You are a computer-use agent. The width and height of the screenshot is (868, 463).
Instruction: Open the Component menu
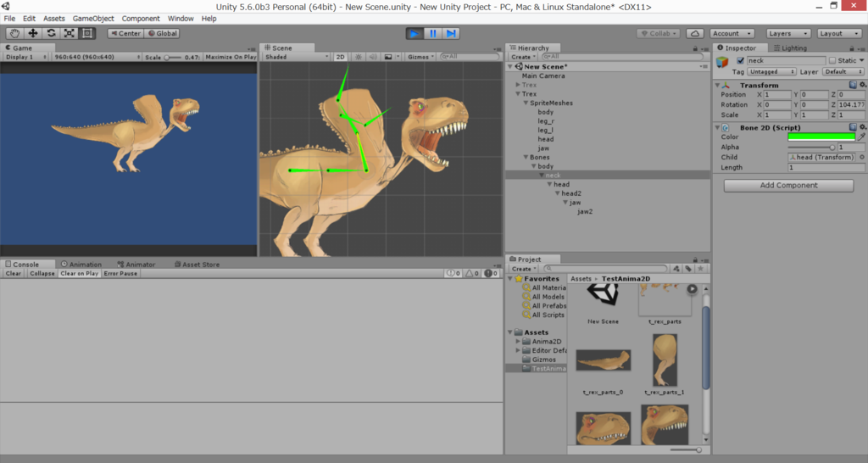pos(141,19)
